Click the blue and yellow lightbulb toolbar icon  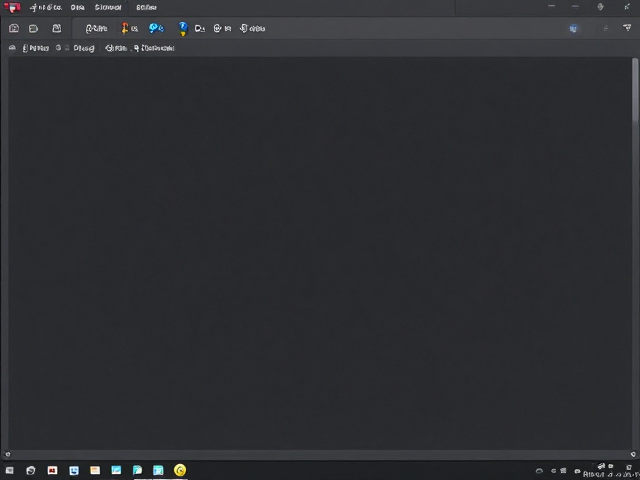[x=183, y=28]
